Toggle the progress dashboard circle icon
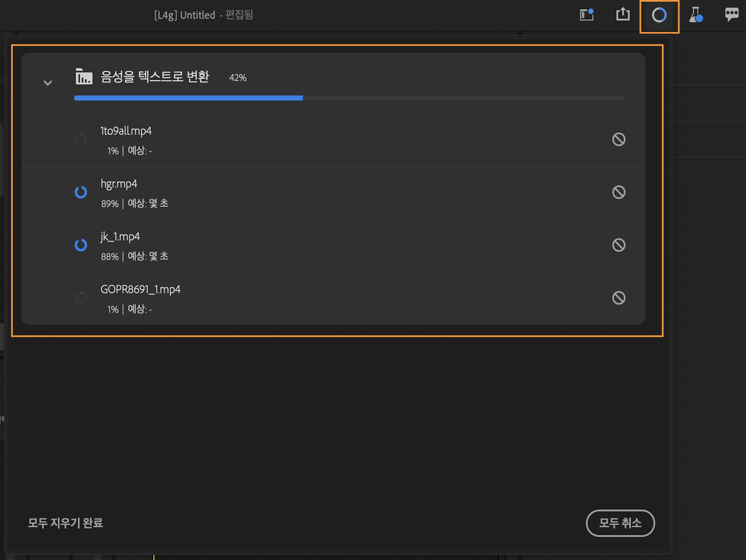Viewport: 746px width, 560px height. coord(659,15)
